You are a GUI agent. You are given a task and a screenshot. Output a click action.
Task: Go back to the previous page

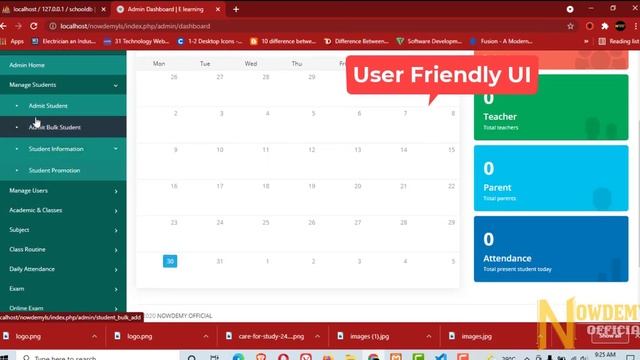4,26
